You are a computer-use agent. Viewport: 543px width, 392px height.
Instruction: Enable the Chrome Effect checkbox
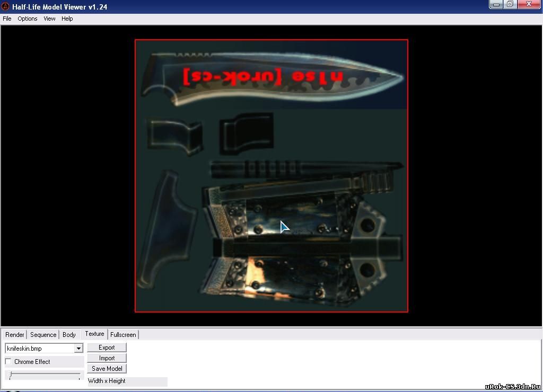click(x=8, y=362)
